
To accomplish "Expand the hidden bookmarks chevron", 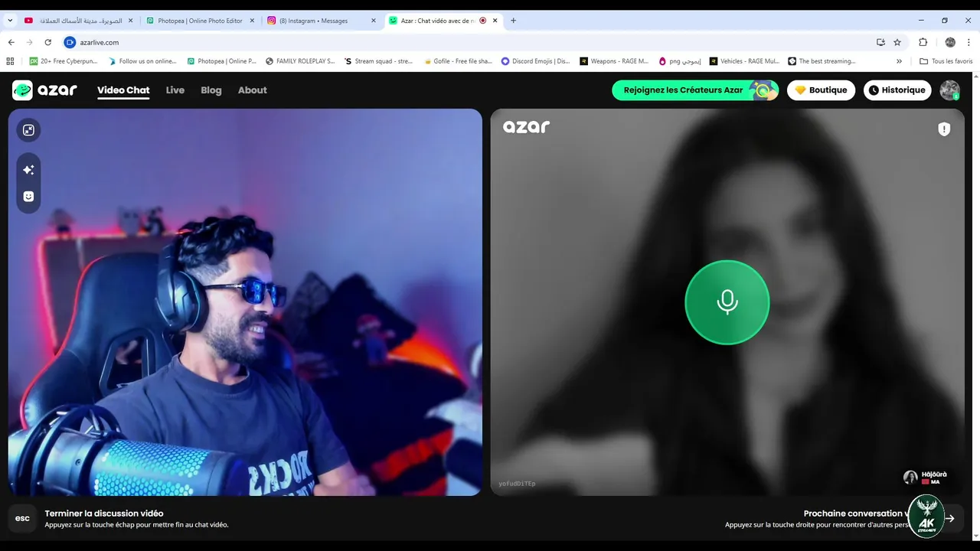I will point(899,61).
